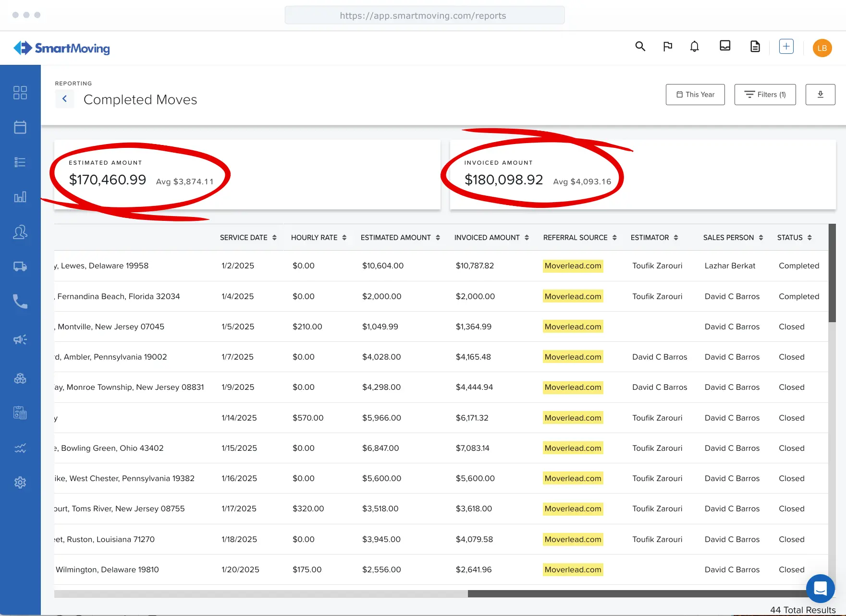Open the megaphone marketing sidebar icon
846x616 pixels.
tap(20, 339)
